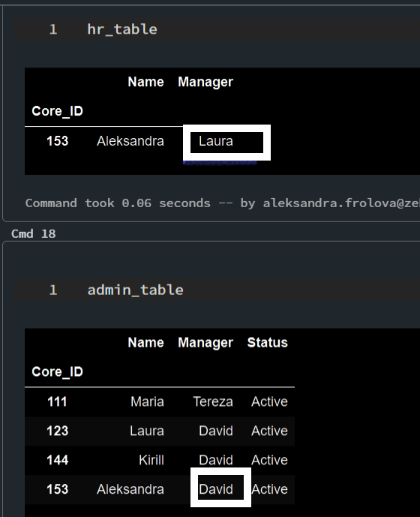Click the highlighted David cell in Aleksandra's admin row
This screenshot has width=420, height=517.
tap(220, 487)
